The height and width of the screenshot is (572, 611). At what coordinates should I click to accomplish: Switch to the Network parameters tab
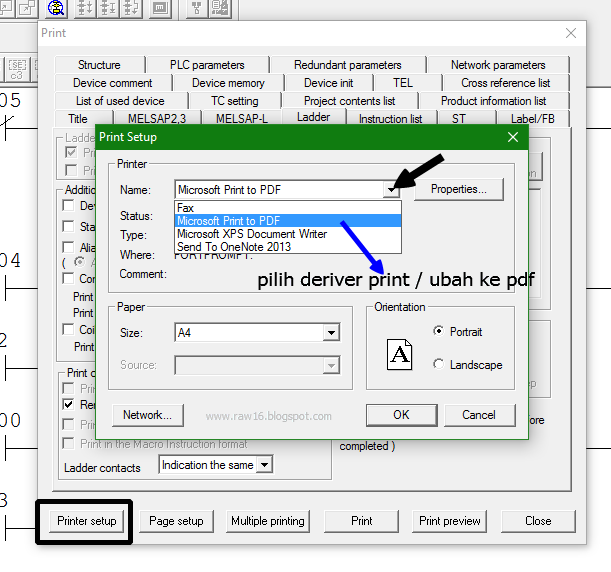click(498, 65)
